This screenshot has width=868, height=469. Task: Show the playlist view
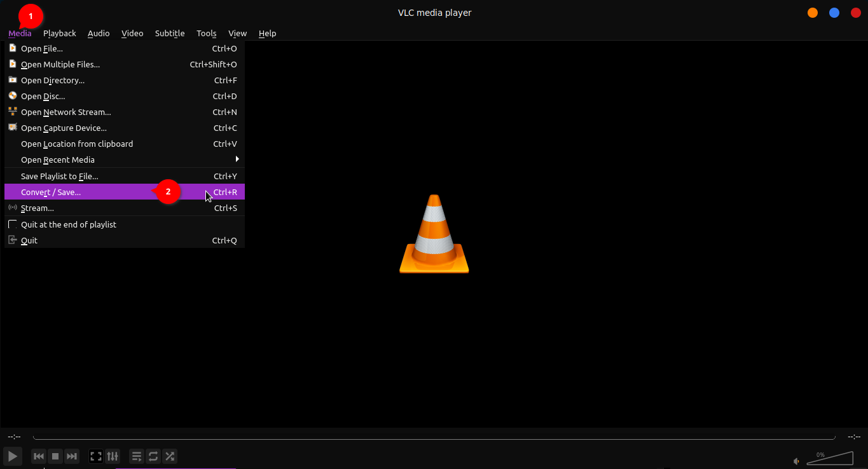click(137, 456)
